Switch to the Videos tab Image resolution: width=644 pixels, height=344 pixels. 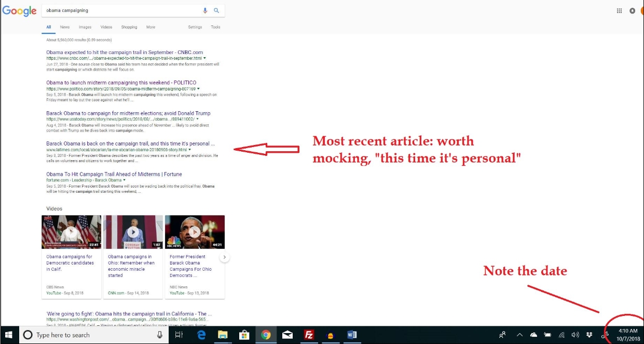(106, 27)
